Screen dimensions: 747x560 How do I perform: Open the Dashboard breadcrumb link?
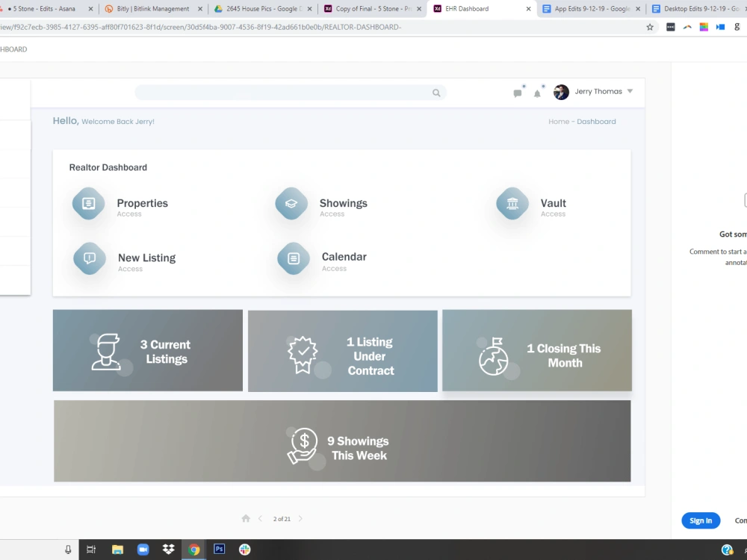597,121
